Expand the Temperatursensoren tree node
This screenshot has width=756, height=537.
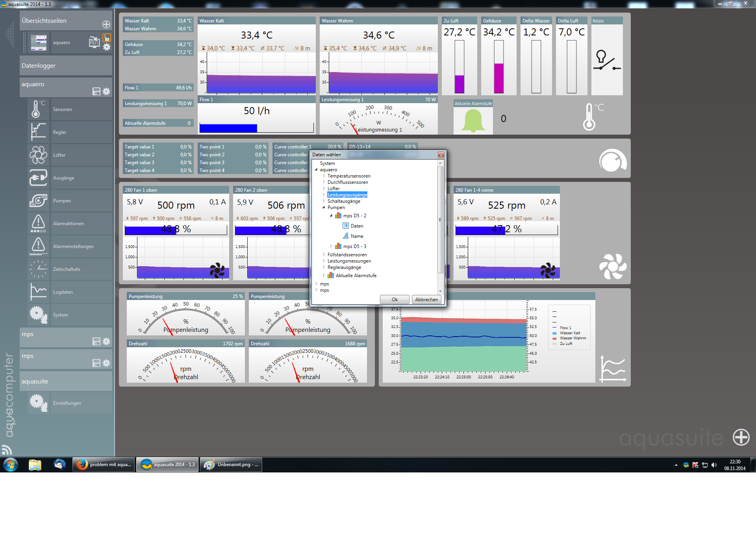pos(324,176)
